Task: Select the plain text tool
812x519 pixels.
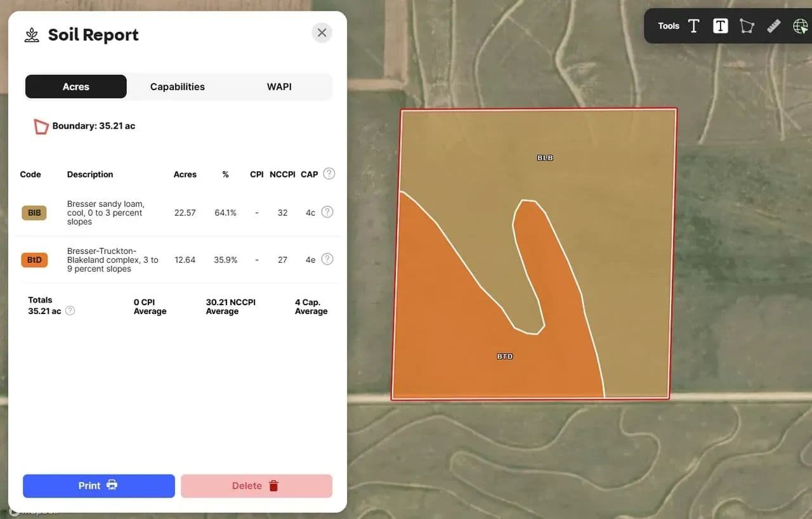Action: (x=693, y=26)
